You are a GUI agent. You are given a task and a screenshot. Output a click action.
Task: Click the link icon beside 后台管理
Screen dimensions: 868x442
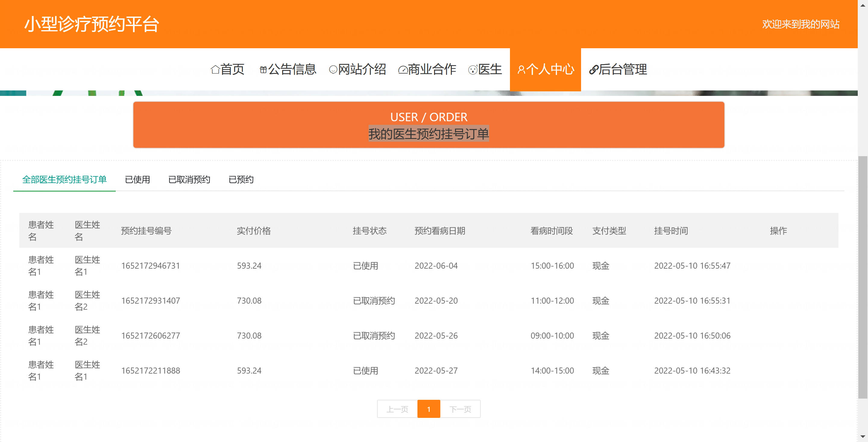tap(594, 70)
